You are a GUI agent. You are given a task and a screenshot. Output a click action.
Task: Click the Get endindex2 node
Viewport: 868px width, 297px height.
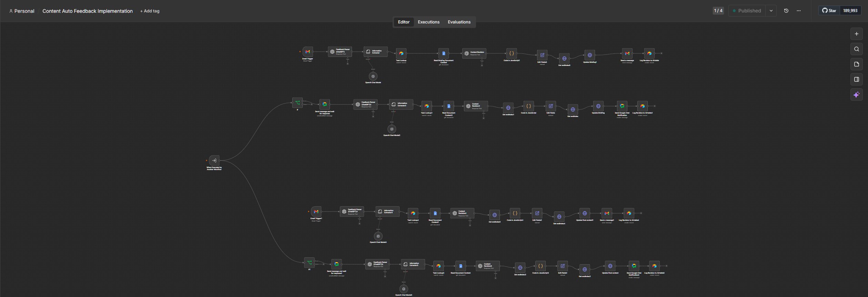coord(585,270)
